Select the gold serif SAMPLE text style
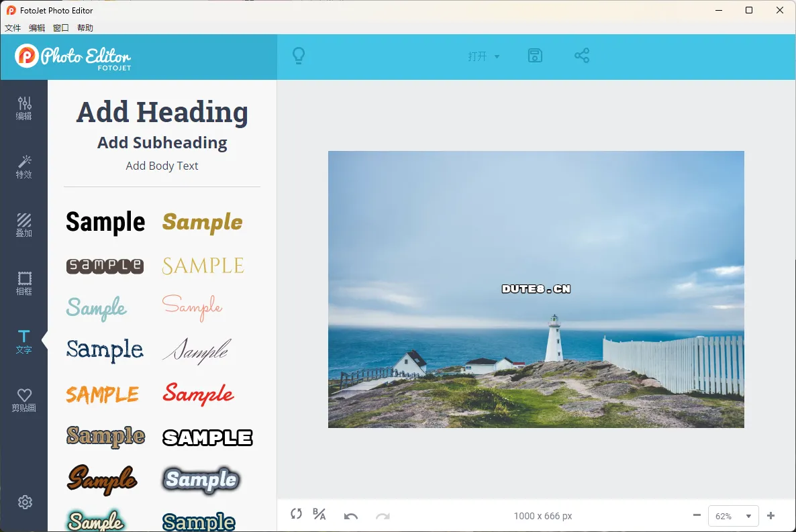 pos(203,266)
